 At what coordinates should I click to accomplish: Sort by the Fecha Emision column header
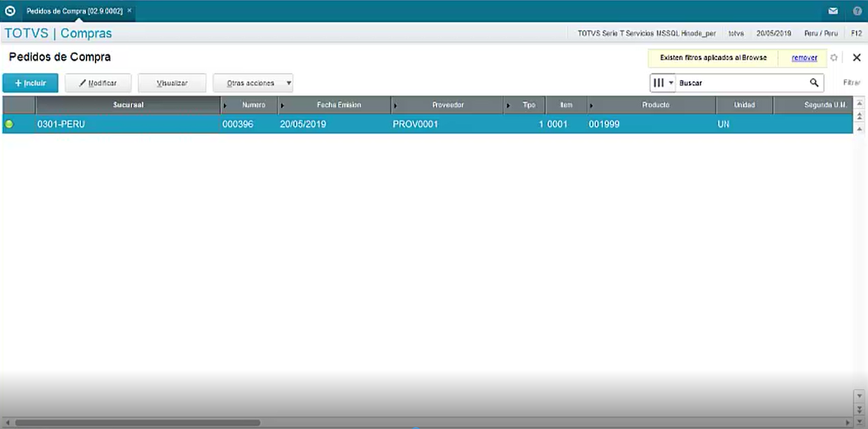(334, 105)
